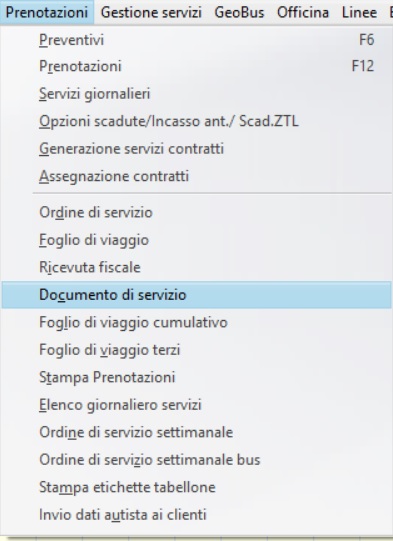This screenshot has height=541, width=393.
Task: Open Foglio di viaggio cumulativo
Action: (x=196, y=323)
